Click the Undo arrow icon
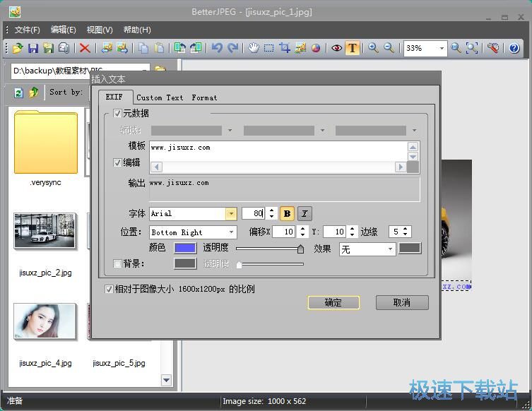Viewport: 532px width, 411px height. coord(217,48)
